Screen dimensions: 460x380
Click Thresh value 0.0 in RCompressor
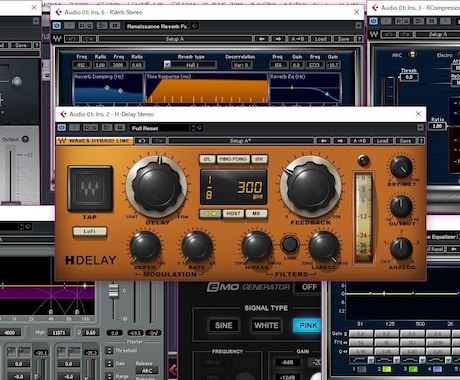click(409, 77)
